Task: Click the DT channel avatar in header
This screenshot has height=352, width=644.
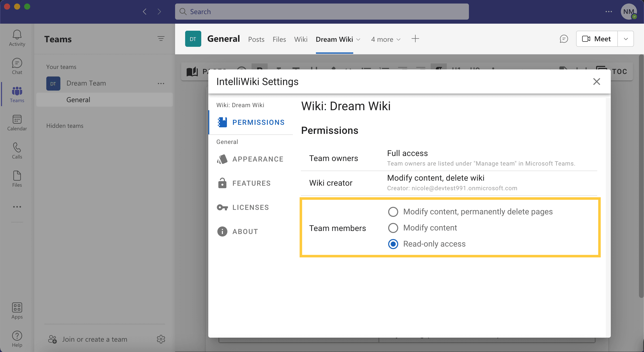Action: tap(193, 39)
